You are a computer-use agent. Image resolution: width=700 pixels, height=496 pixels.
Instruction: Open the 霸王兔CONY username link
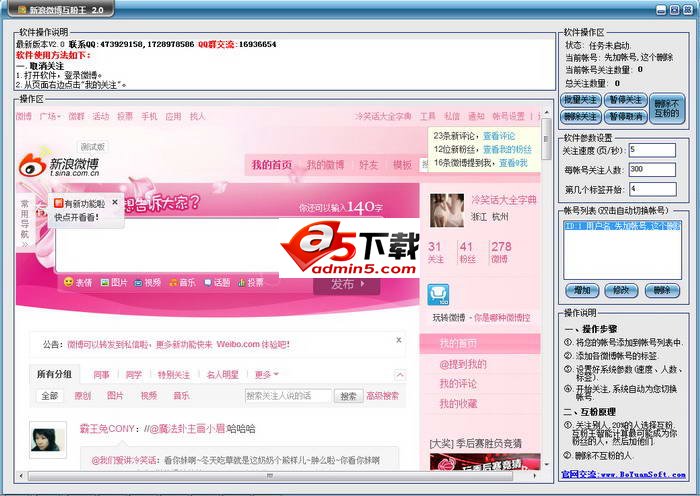pyautogui.click(x=107, y=429)
